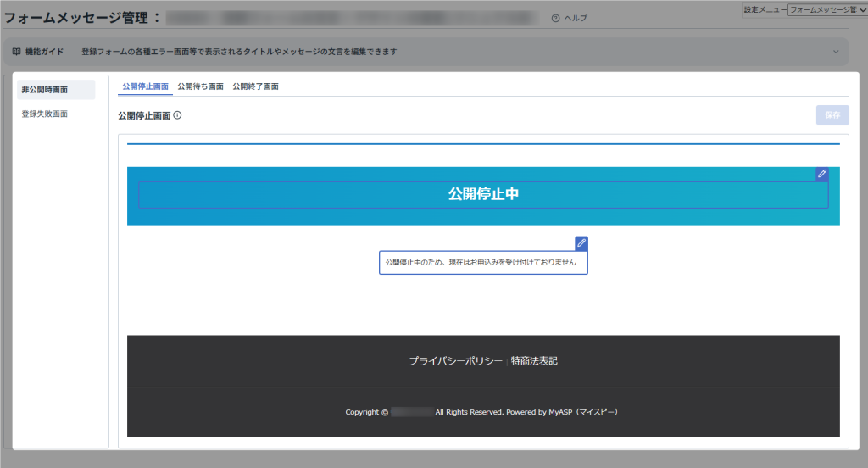Click the 機能ガイド label
Image resolution: width=868 pixels, height=468 pixels.
coord(44,52)
